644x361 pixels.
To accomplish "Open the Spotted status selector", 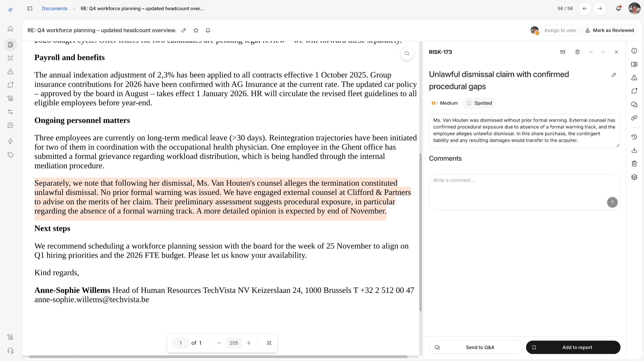I will (479, 103).
